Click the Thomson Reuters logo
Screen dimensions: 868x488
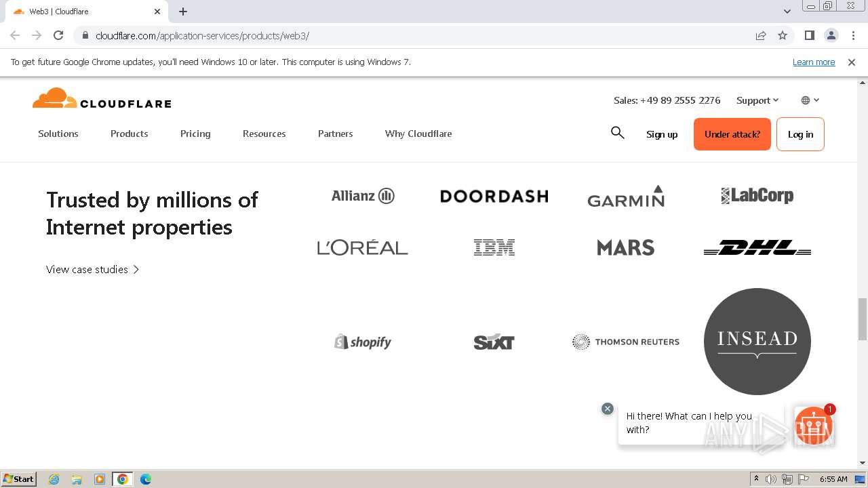pos(626,342)
